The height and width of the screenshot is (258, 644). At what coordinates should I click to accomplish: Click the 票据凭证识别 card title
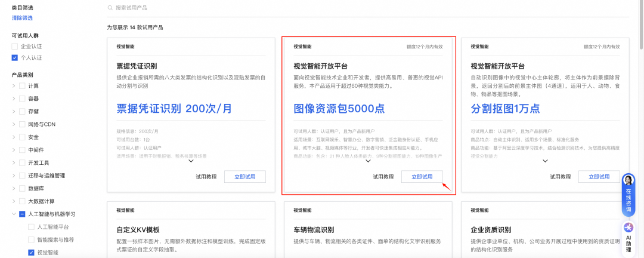tap(137, 66)
